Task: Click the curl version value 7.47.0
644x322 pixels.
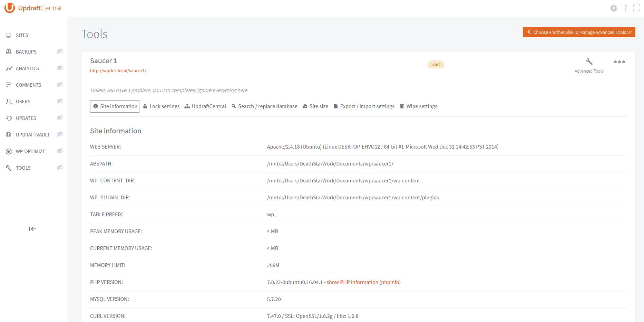Action: 313,316
